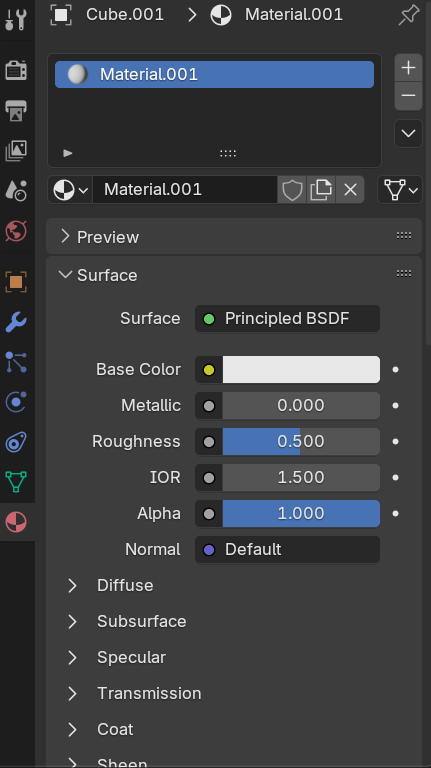The image size is (431, 768).
Task: Open material slot specials dropdown menu
Action: (408, 133)
